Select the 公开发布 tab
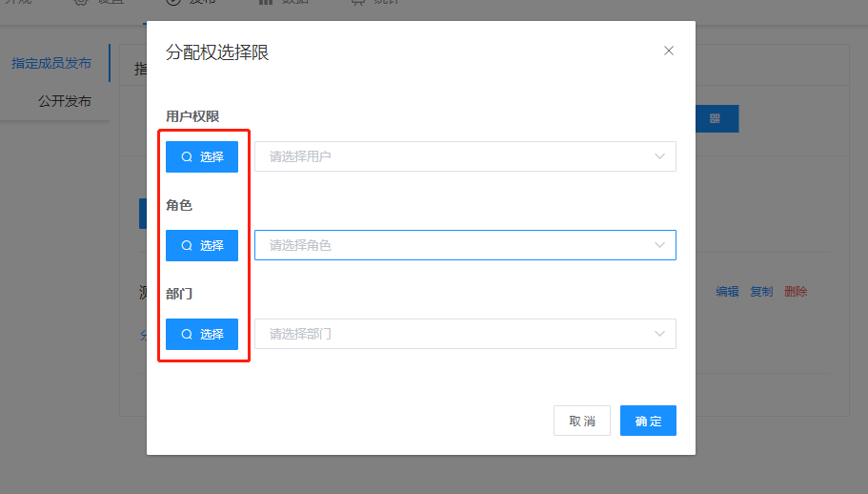This screenshot has height=494, width=868. 65,101
